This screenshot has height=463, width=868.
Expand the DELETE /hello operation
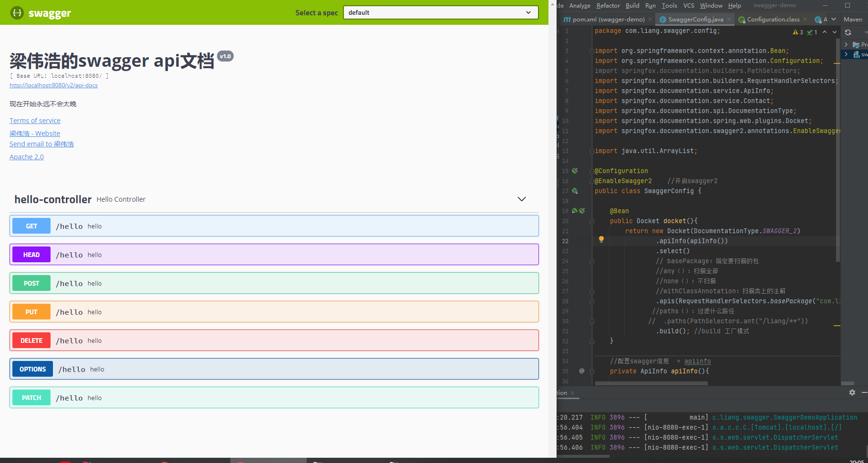274,340
